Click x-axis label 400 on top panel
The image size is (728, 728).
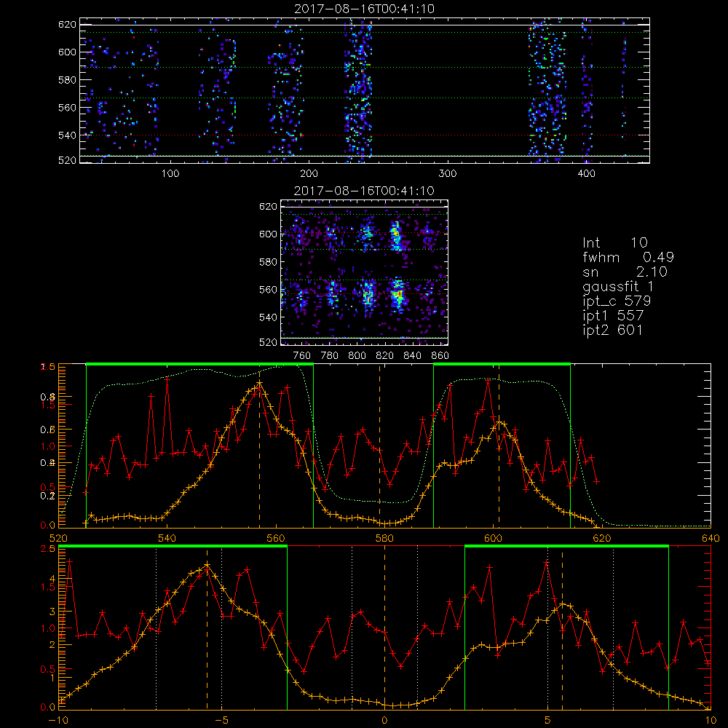click(586, 174)
